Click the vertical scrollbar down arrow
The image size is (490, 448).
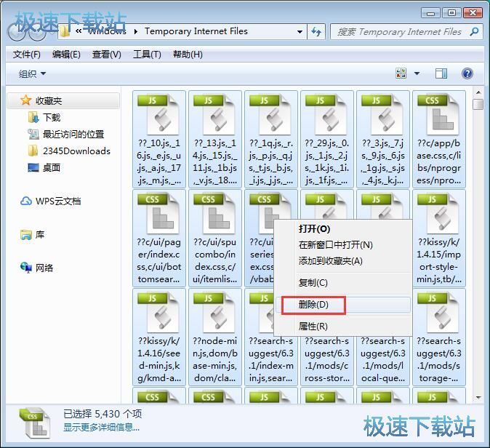coord(478,398)
